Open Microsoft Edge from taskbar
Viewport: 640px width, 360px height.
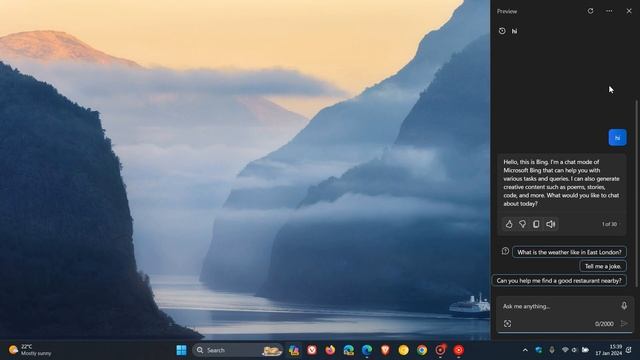click(x=367, y=350)
